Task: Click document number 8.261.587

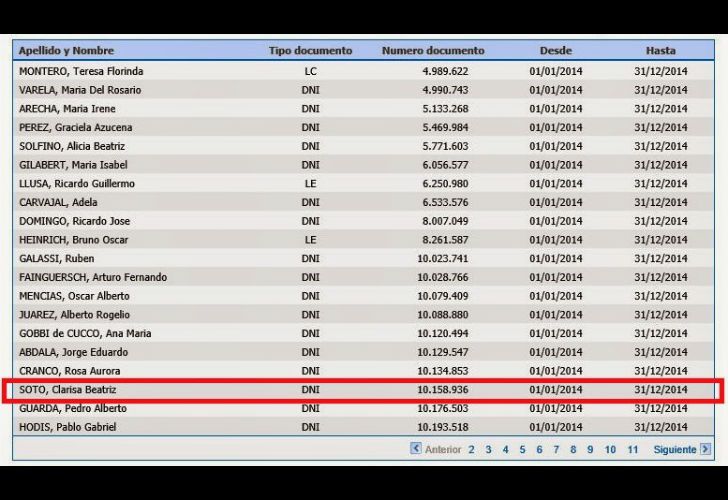Action: pyautogui.click(x=445, y=240)
